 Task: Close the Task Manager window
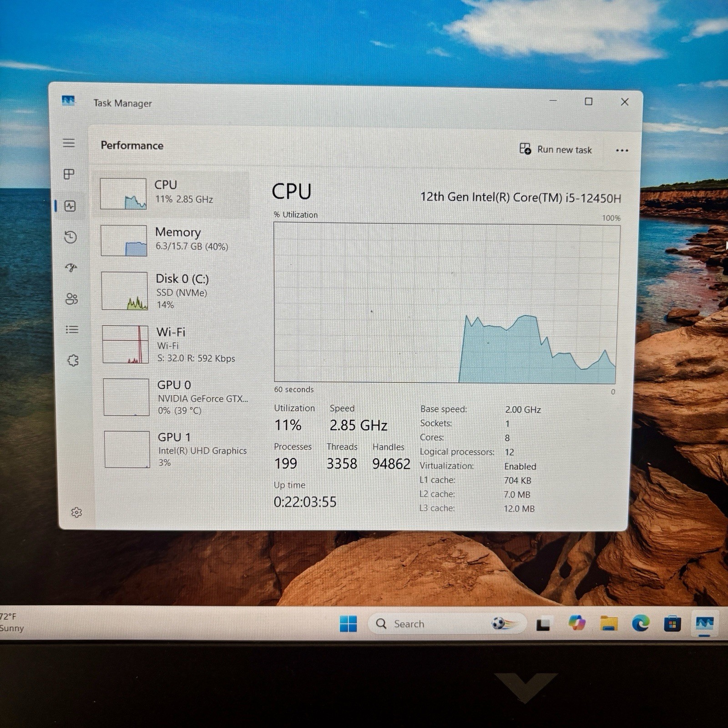pos(625,102)
